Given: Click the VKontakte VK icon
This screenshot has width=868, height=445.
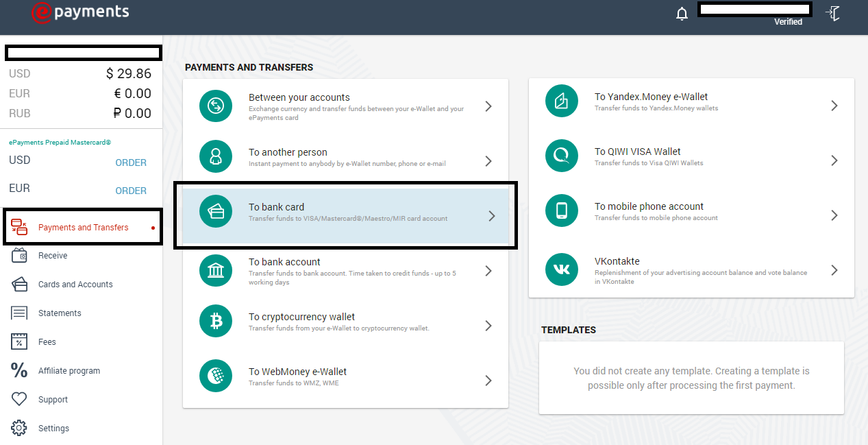Looking at the screenshot, I should (562, 269).
